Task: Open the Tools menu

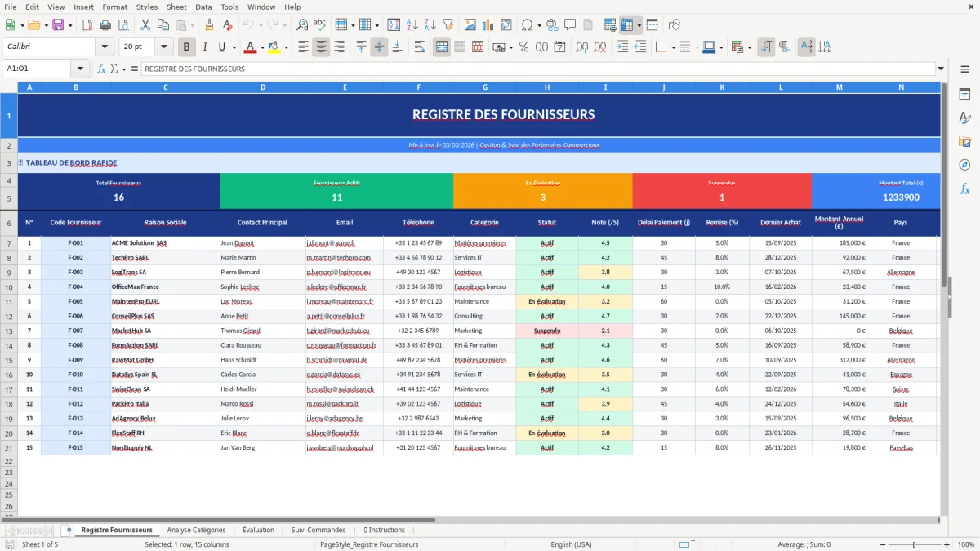Action: point(229,7)
